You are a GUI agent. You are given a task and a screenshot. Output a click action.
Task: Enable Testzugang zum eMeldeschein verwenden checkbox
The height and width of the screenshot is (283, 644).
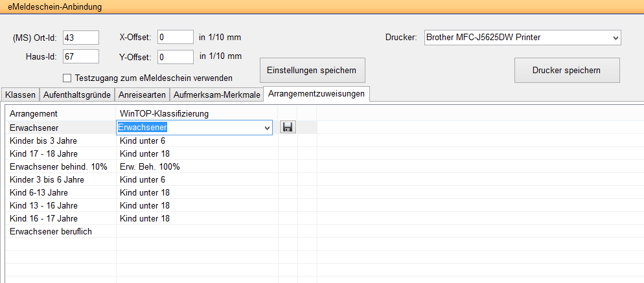tap(67, 78)
